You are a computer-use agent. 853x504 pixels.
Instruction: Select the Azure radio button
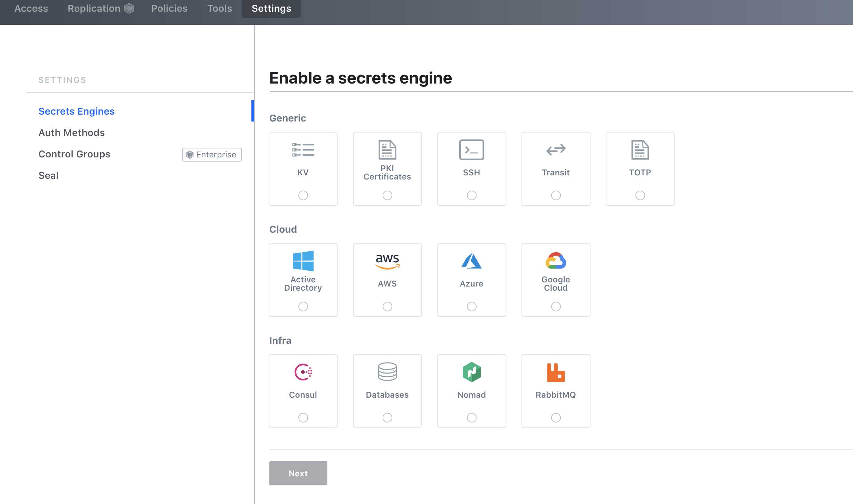(472, 307)
